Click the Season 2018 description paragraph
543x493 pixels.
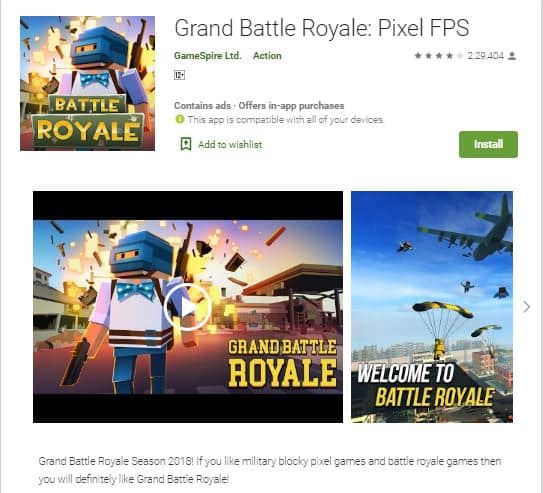pos(270,470)
